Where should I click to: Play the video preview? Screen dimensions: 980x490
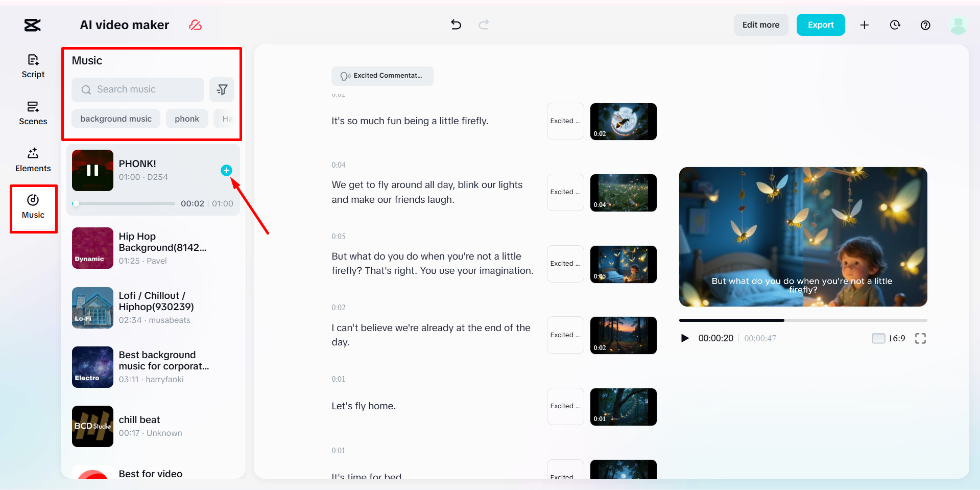tap(685, 338)
